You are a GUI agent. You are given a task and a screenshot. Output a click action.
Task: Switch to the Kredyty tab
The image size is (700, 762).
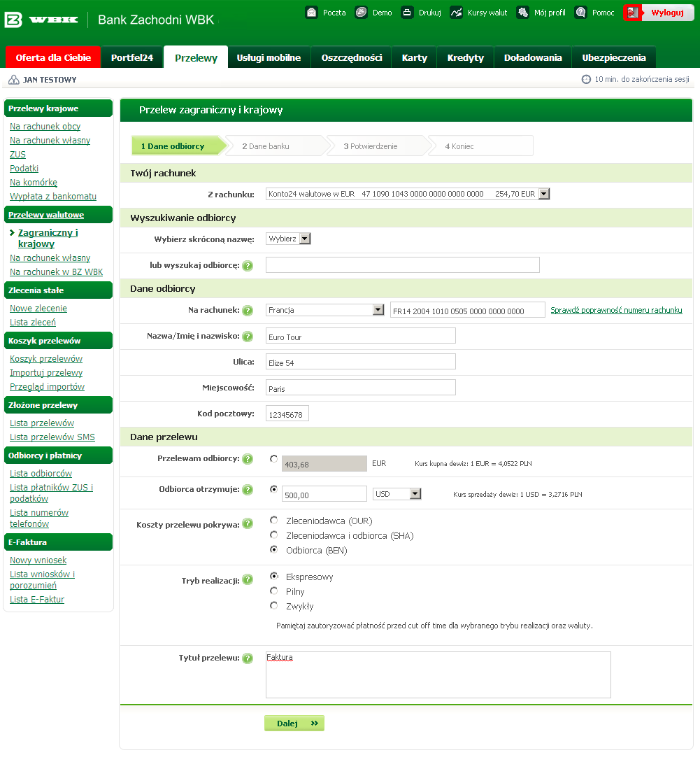465,57
